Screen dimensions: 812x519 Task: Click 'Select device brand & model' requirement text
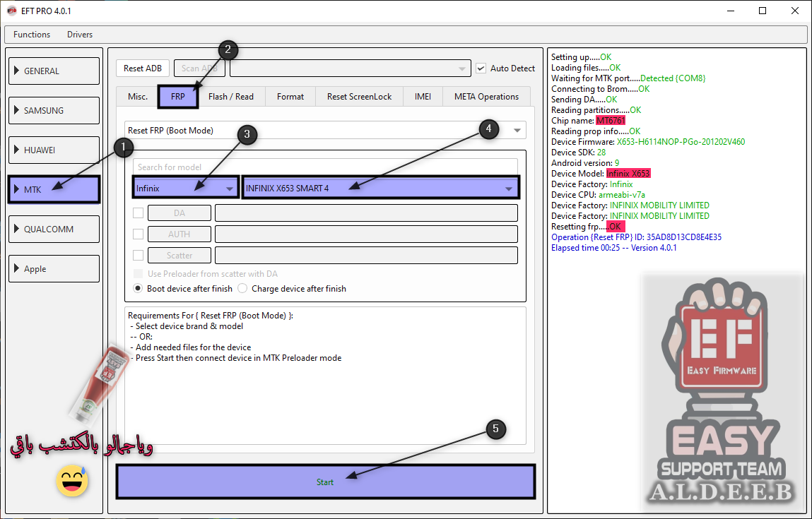coord(189,326)
